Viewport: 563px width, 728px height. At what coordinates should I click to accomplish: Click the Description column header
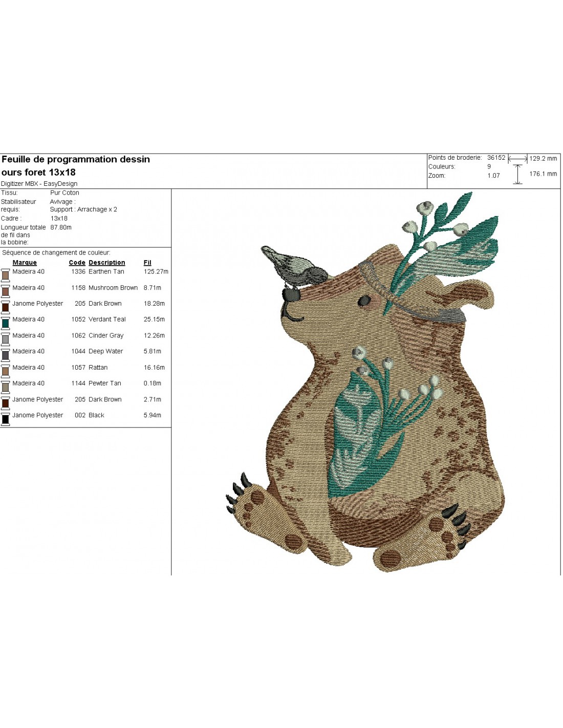[x=107, y=263]
